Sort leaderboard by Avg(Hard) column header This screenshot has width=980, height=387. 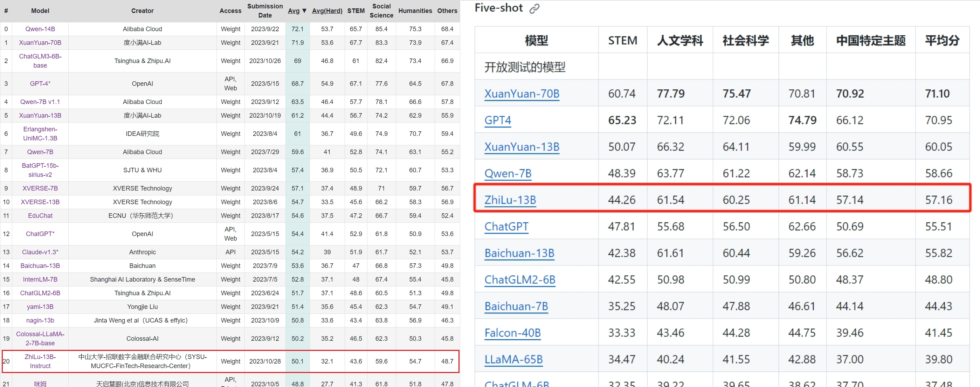point(327,11)
